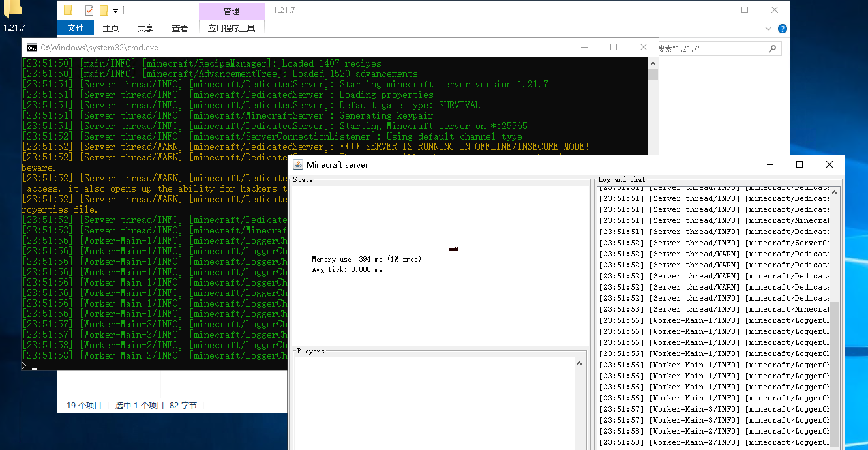Image resolution: width=868 pixels, height=450 pixels.
Task: Click the cmd window scrollbar up arrow
Action: (x=653, y=63)
